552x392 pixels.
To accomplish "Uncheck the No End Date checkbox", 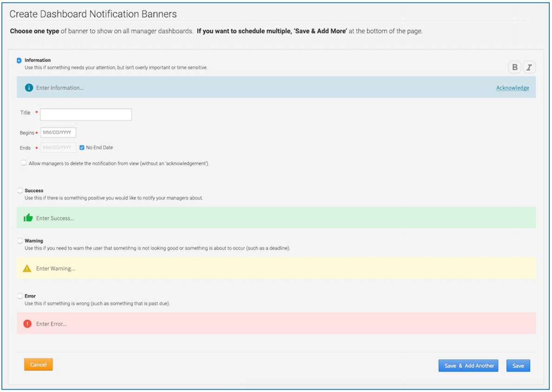I will coord(83,147).
